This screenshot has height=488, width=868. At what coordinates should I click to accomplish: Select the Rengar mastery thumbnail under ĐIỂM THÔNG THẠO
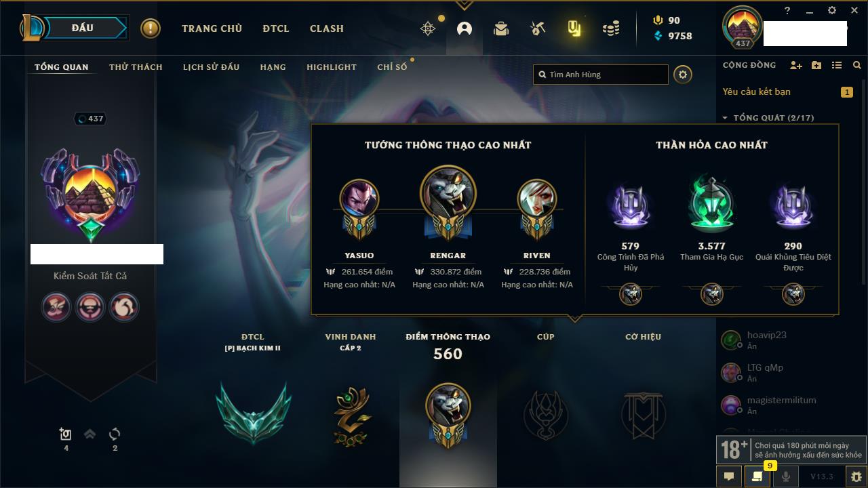448,412
